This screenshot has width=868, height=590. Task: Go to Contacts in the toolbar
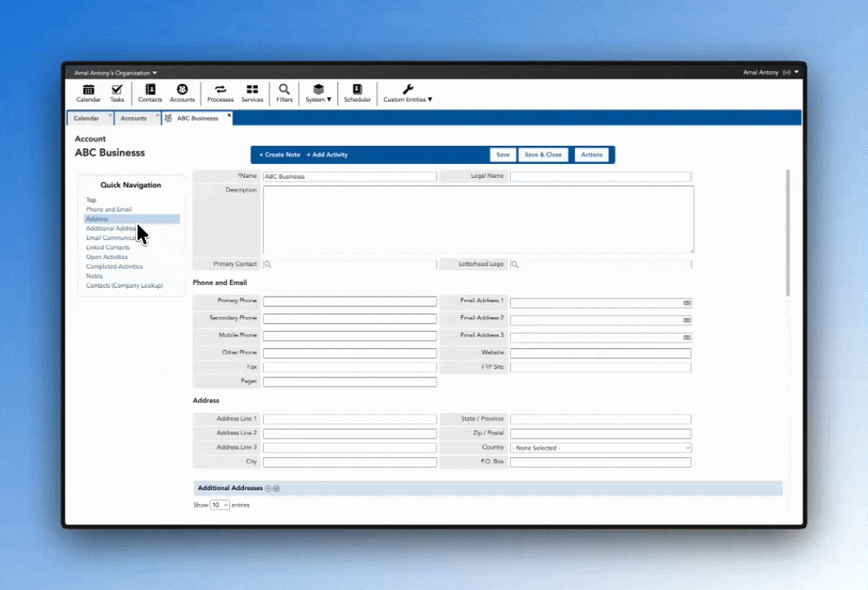(x=150, y=93)
